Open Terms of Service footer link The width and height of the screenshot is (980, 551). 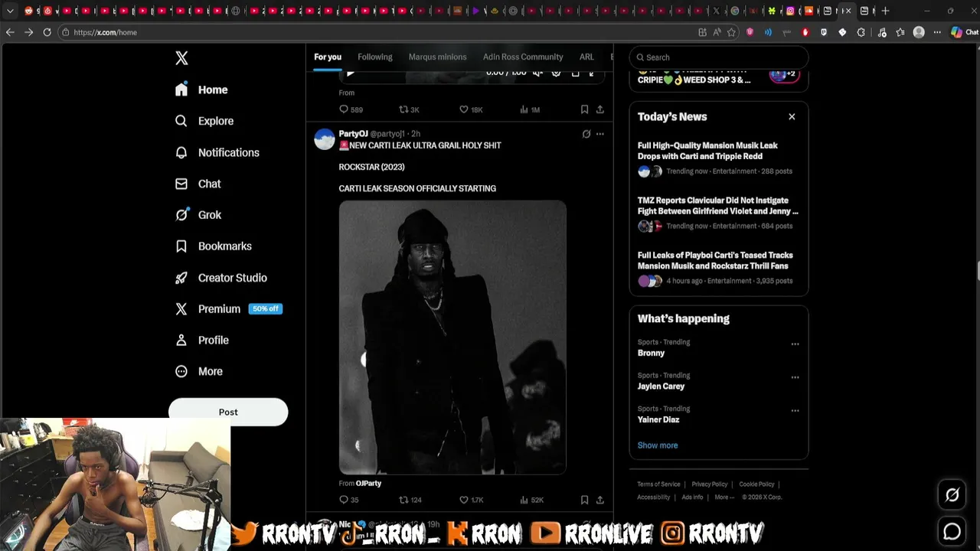658,484
